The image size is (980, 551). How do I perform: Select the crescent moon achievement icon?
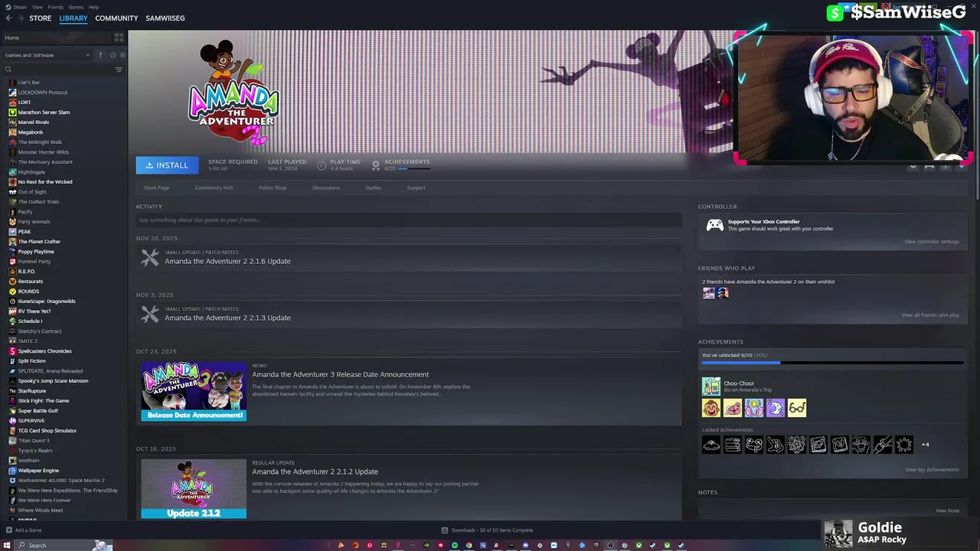point(776,408)
